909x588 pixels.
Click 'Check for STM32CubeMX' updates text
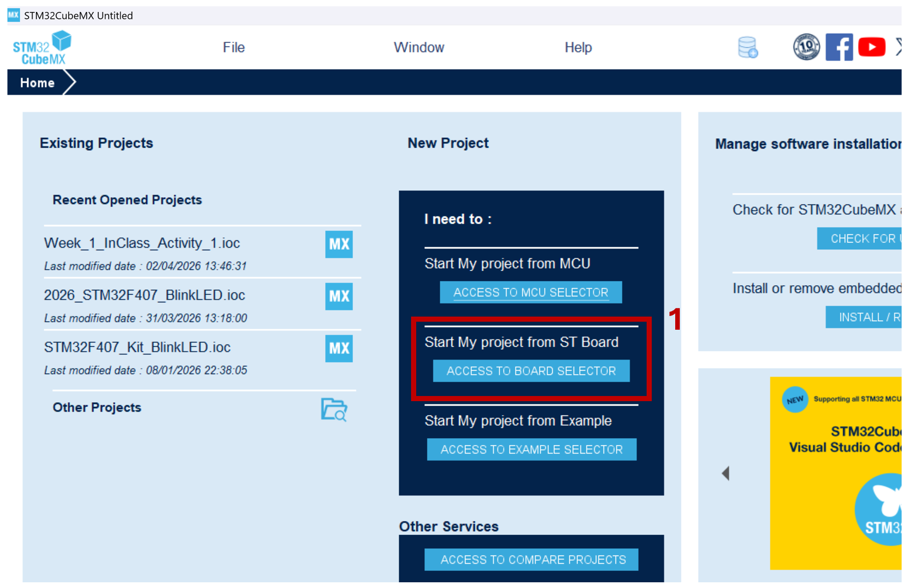[817, 210]
